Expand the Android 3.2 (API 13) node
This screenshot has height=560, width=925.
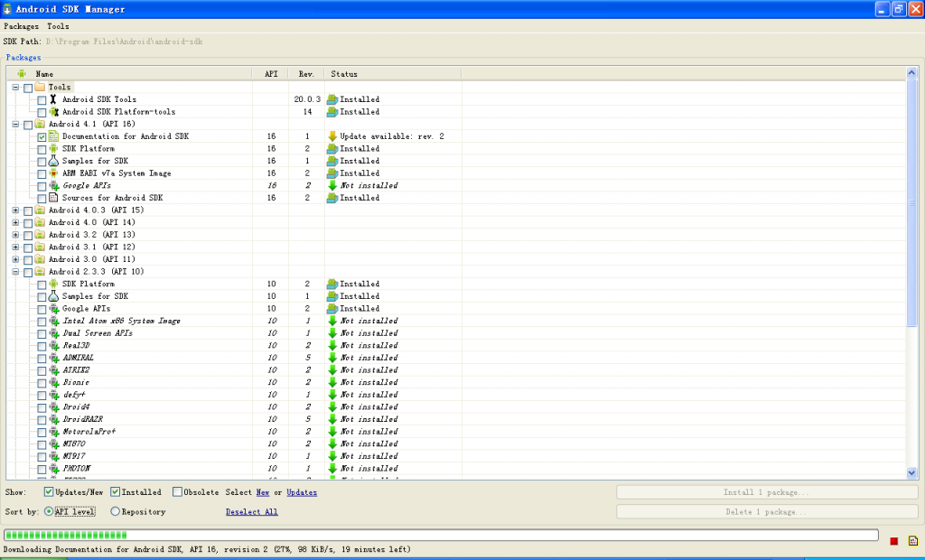[15, 235]
